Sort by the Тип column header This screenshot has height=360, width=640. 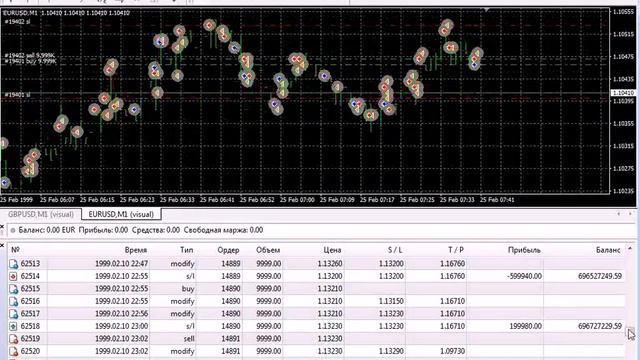tap(187, 250)
